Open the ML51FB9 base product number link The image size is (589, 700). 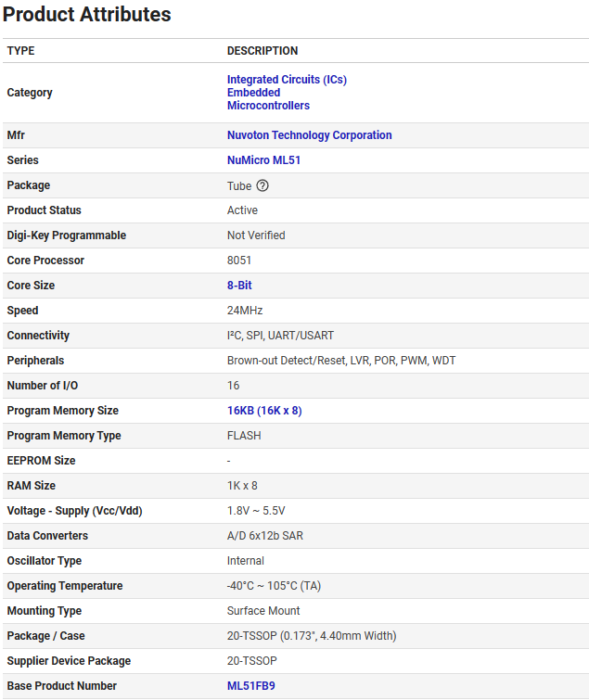(250, 686)
